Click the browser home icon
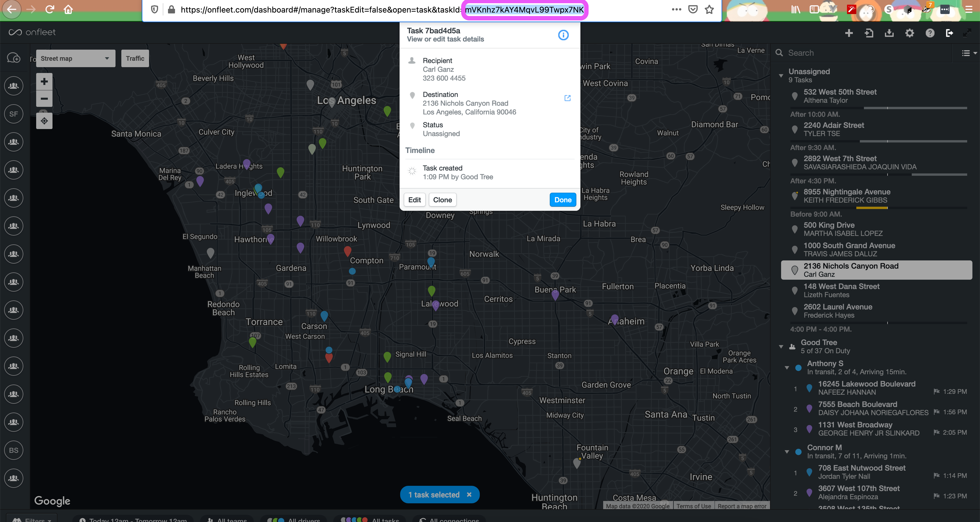Viewport: 980px width, 522px height. point(68,10)
